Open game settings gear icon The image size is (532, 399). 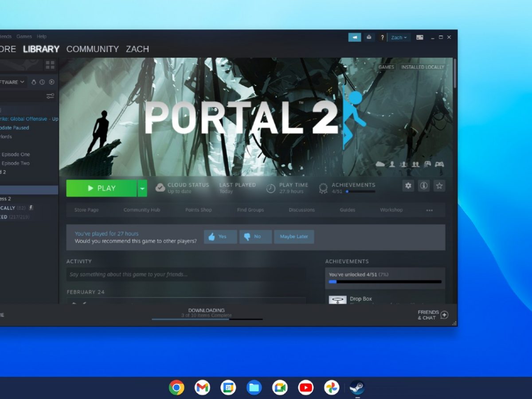click(408, 186)
